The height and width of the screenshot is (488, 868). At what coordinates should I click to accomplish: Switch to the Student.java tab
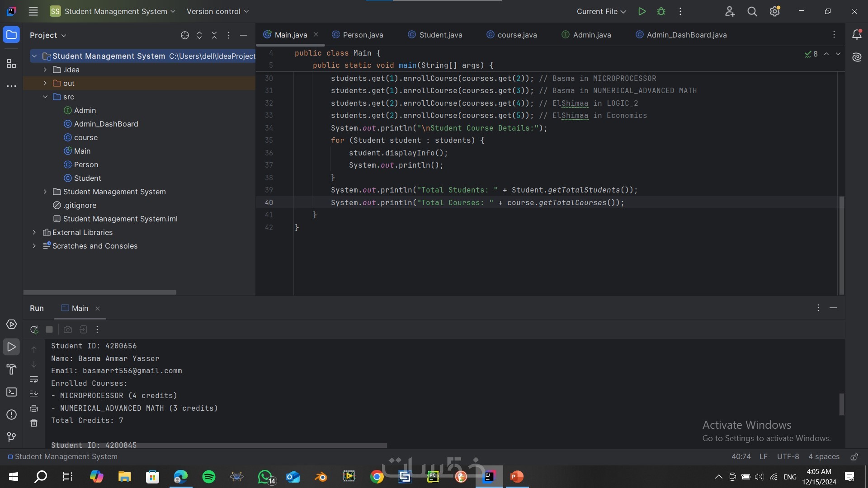click(x=440, y=35)
